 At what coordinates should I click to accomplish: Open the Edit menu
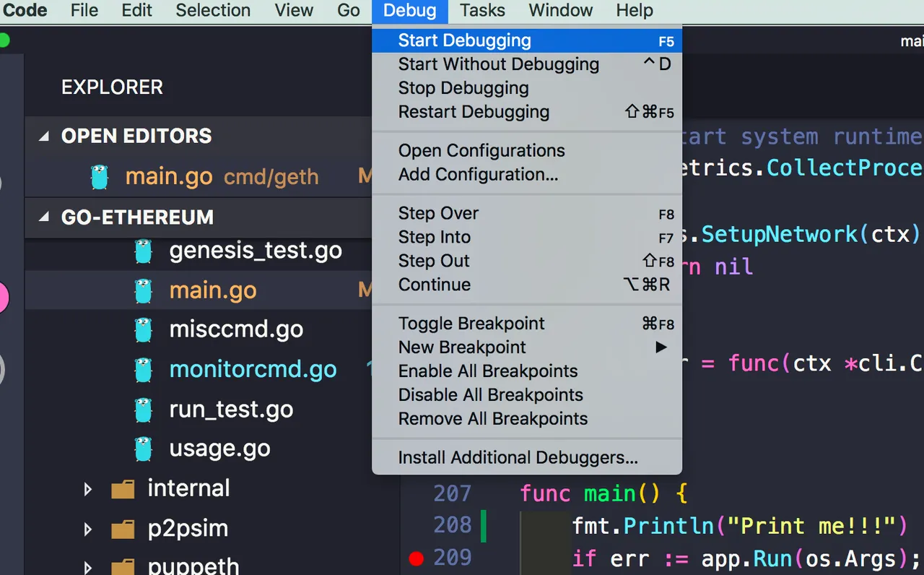[136, 11]
